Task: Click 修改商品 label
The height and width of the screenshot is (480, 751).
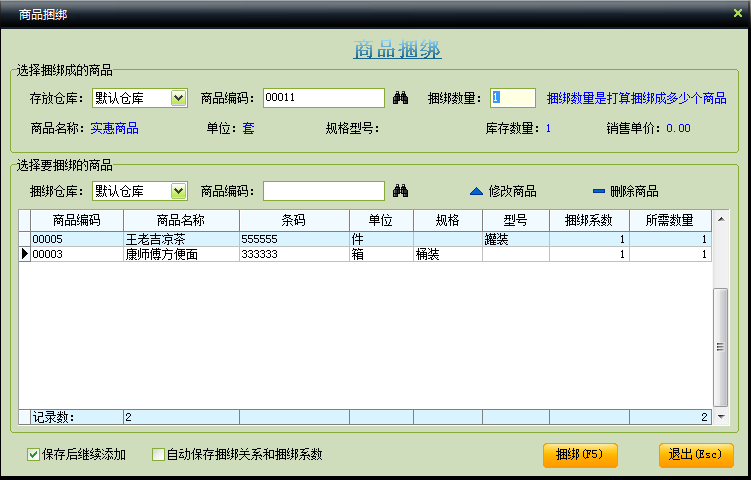Action: [x=512, y=192]
